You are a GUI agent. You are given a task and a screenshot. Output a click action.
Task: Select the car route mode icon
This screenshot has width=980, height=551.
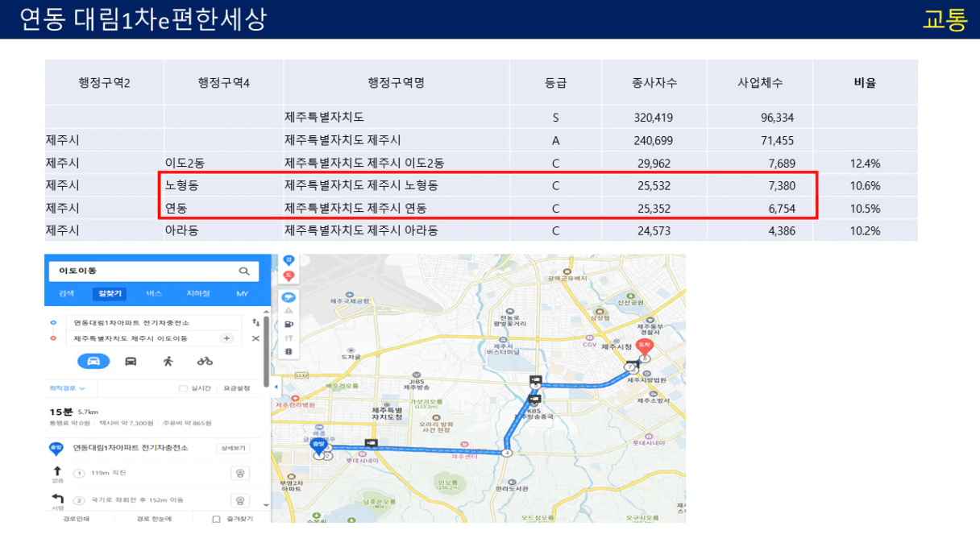pos(93,361)
